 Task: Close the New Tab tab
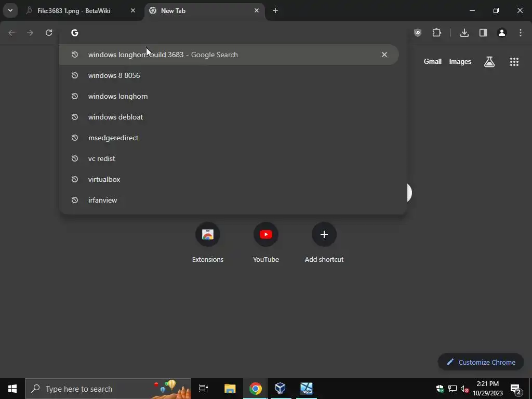[x=257, y=11]
